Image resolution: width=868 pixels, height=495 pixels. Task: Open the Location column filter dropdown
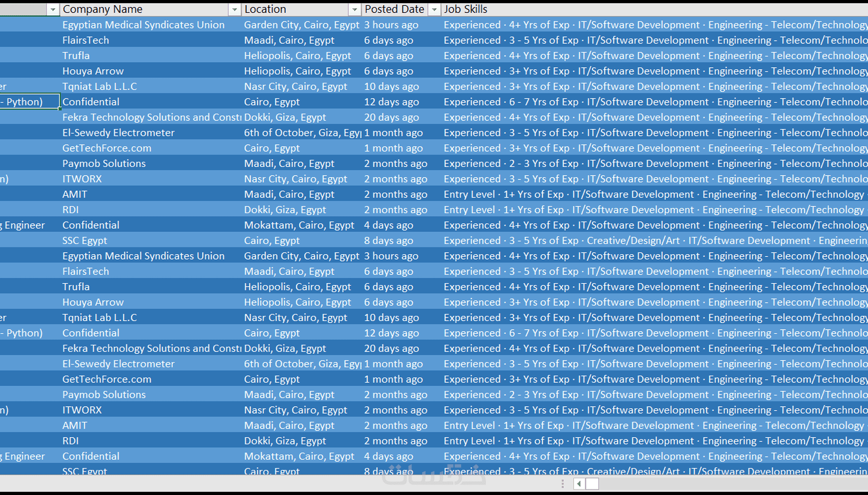point(354,10)
